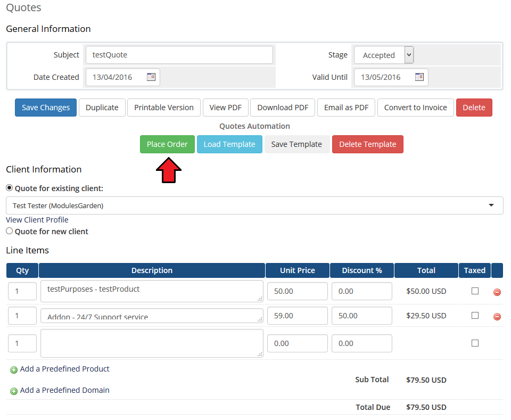Click Save Template button
The height and width of the screenshot is (420, 511).
coord(296,144)
